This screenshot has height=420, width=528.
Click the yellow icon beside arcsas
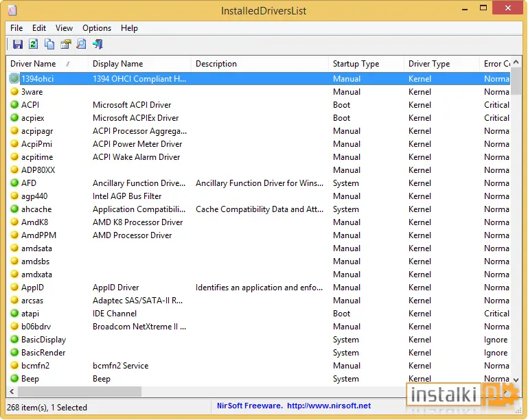point(14,300)
